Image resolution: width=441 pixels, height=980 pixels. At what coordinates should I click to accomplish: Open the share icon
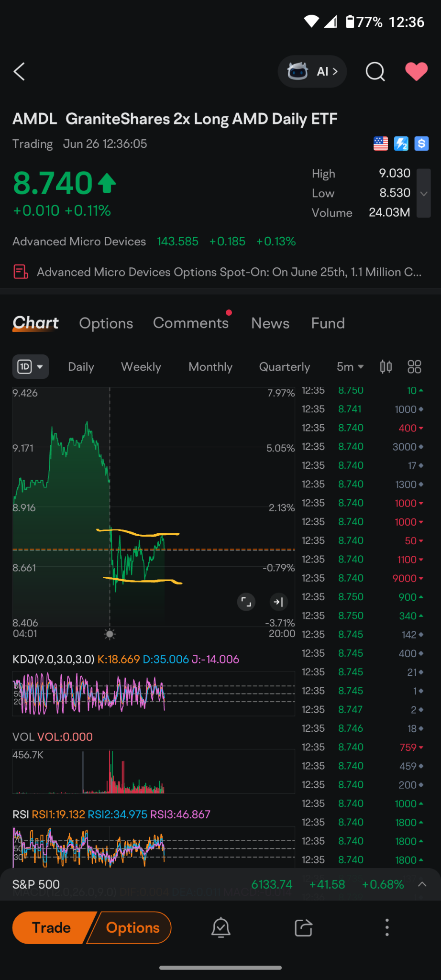[304, 928]
